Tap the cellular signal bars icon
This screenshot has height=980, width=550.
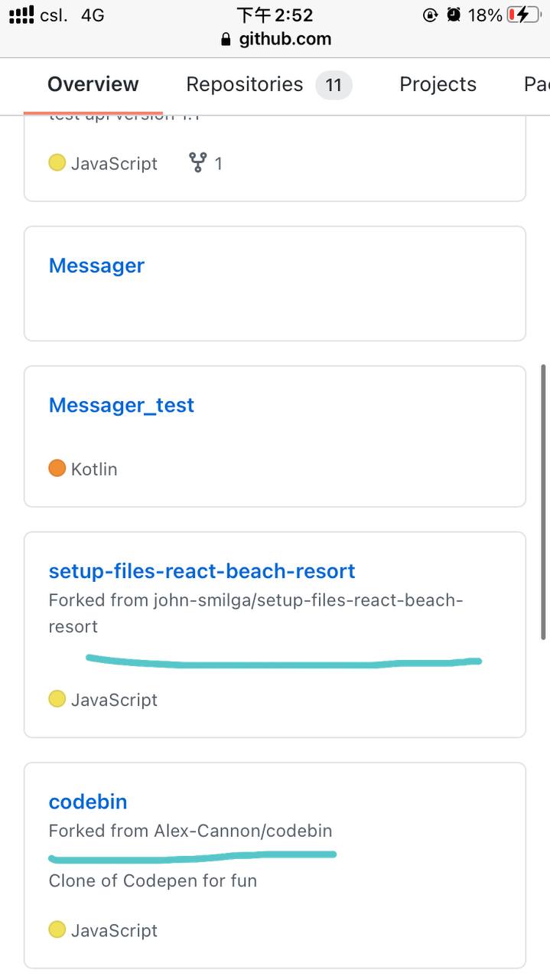point(21,15)
